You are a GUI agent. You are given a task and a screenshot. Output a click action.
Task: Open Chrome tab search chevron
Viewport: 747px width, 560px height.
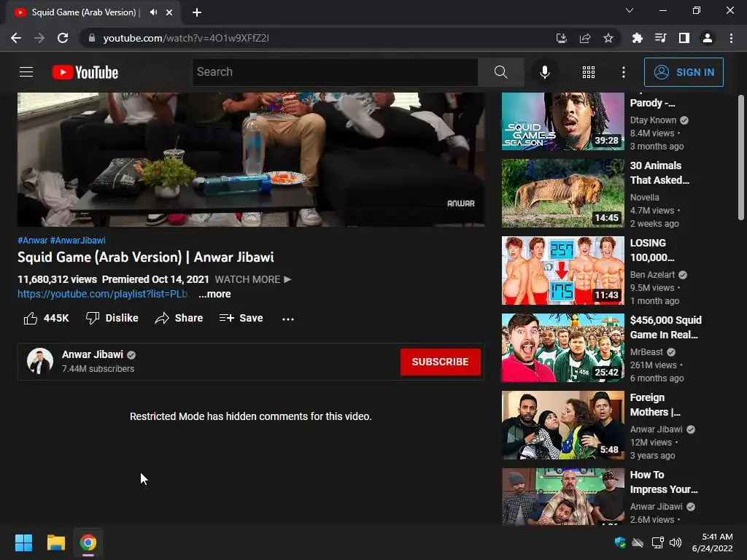pos(630,10)
